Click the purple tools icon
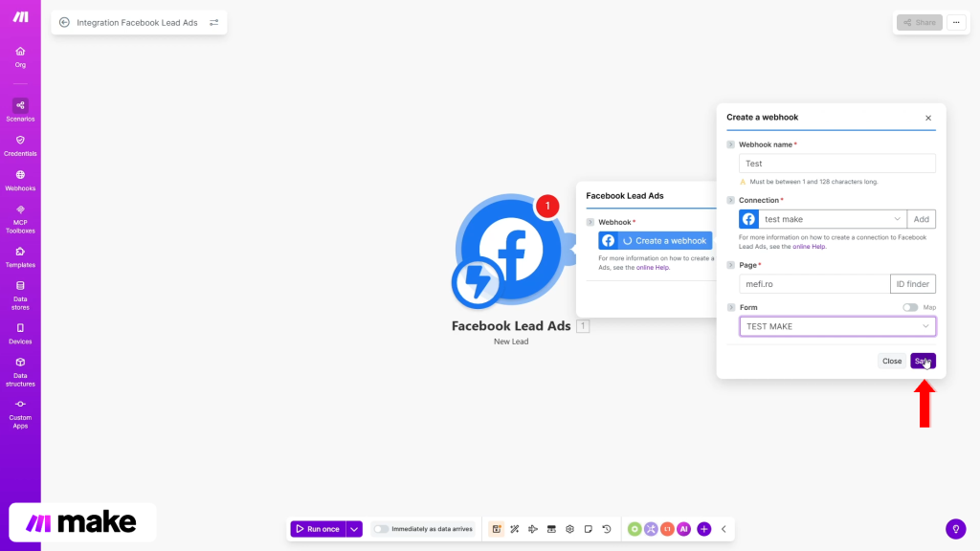Viewport: 980px width, 551px height. point(651,529)
